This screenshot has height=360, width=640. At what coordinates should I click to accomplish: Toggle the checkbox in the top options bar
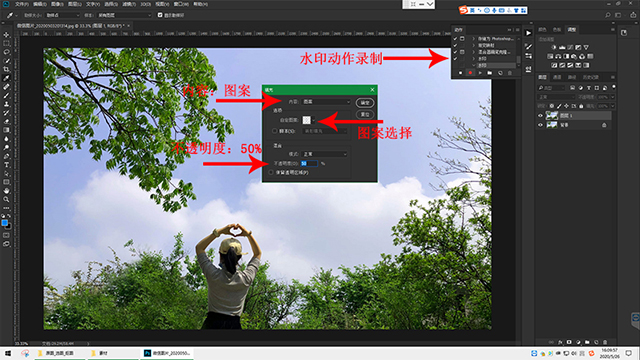point(160,15)
